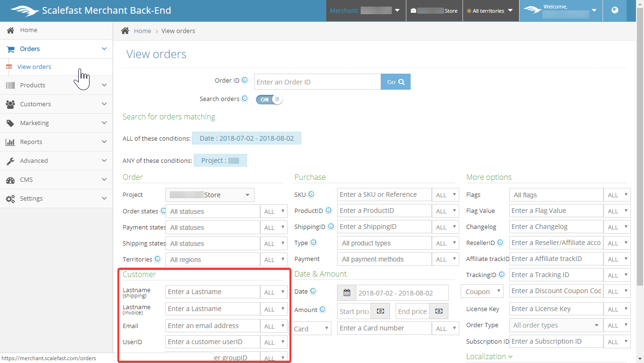
Task: Open the Project store dropdown
Action: point(210,195)
